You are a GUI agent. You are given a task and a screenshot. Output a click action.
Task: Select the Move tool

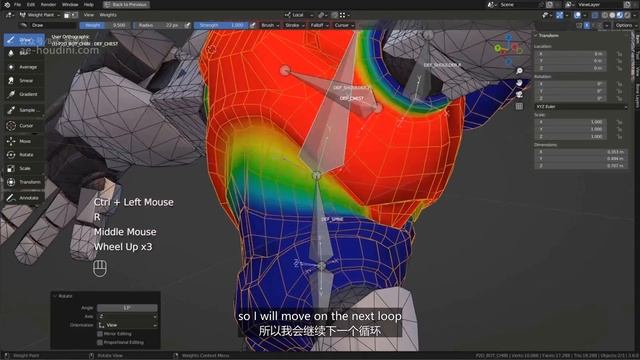24,141
